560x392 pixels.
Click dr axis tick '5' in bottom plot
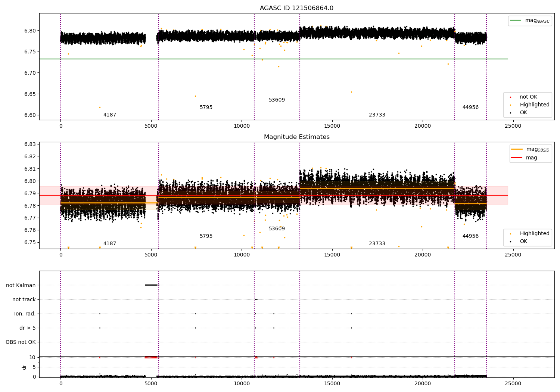click(34, 367)
